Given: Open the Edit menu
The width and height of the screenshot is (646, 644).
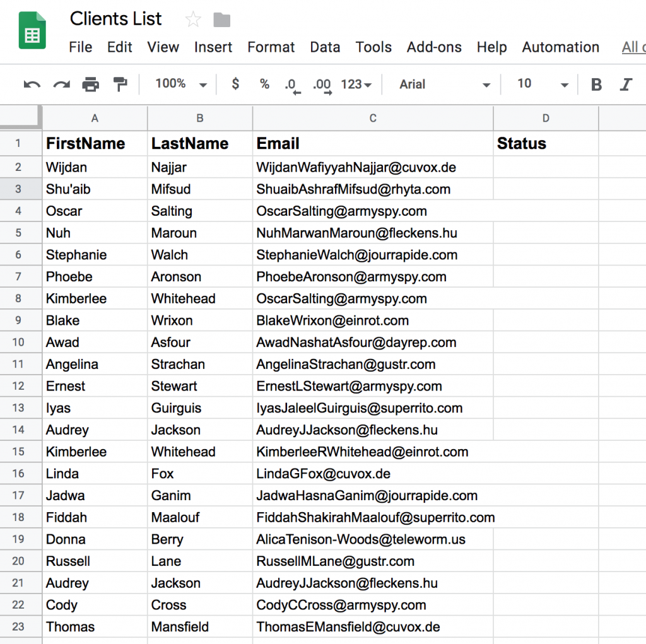Looking at the screenshot, I should pos(119,47).
